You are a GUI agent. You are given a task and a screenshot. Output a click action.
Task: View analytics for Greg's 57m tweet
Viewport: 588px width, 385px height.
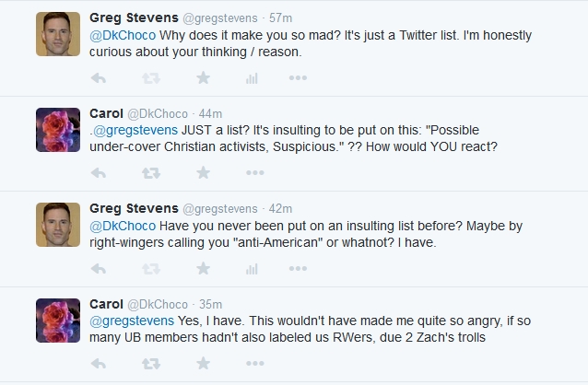tap(251, 78)
